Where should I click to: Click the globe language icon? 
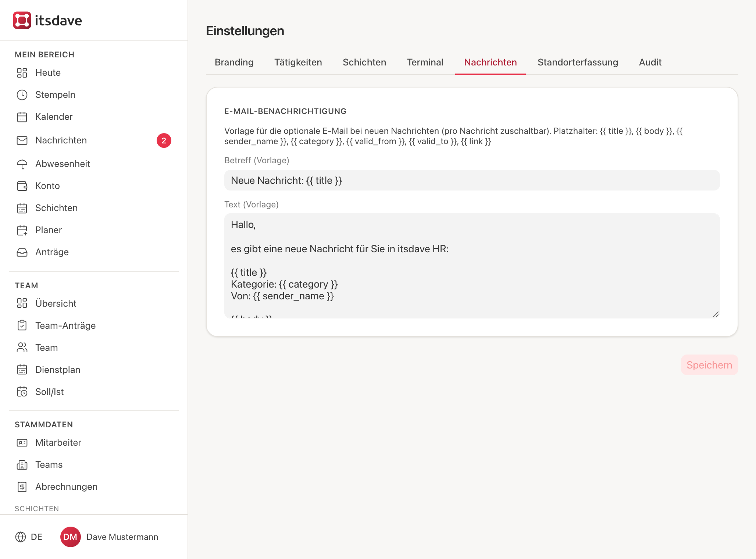(x=21, y=537)
